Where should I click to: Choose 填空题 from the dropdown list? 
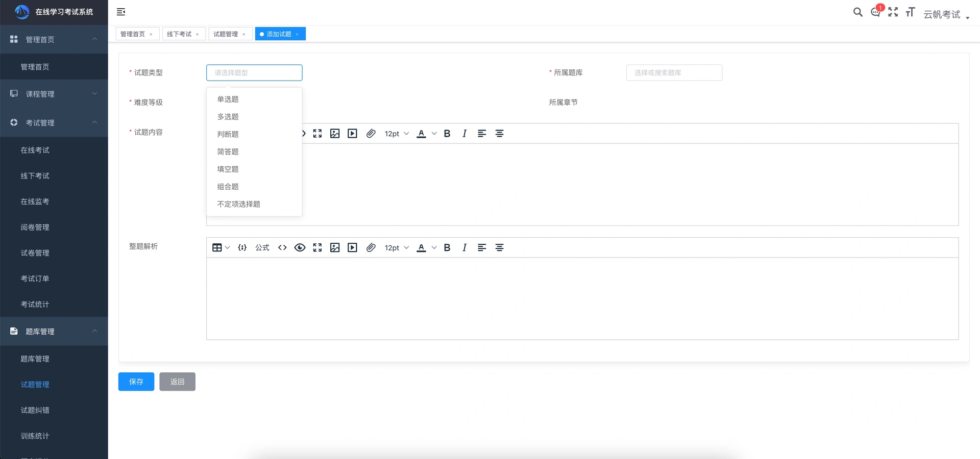point(254,169)
